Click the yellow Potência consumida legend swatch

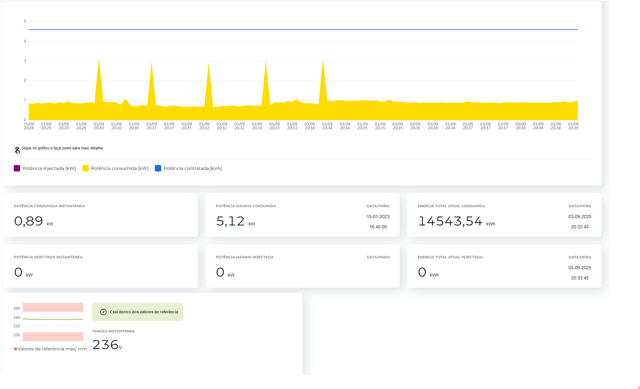85,168
